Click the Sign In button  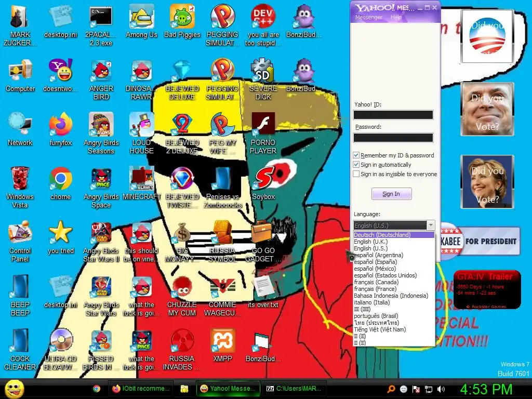coord(392,194)
